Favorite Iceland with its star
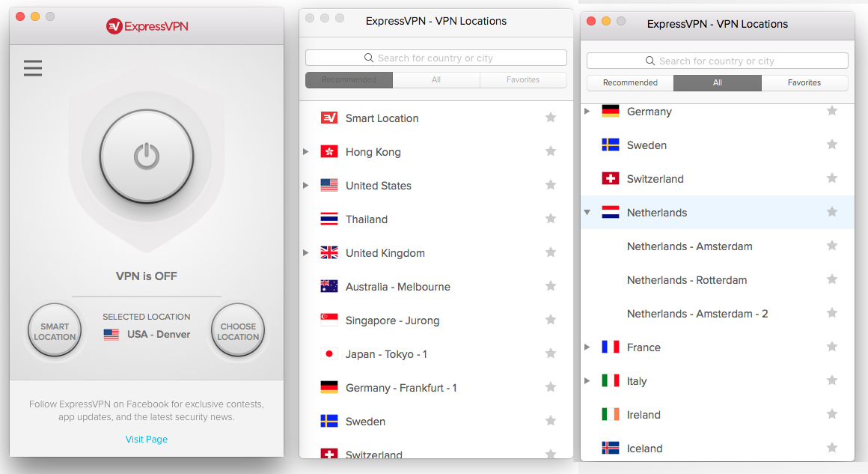Screen dimensions: 868x474 [x=831, y=448]
